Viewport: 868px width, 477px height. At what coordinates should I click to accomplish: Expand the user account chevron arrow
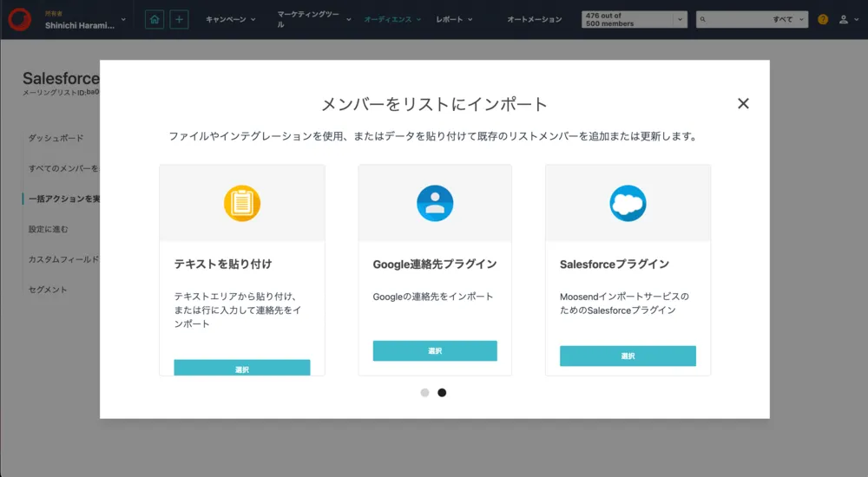857,19
